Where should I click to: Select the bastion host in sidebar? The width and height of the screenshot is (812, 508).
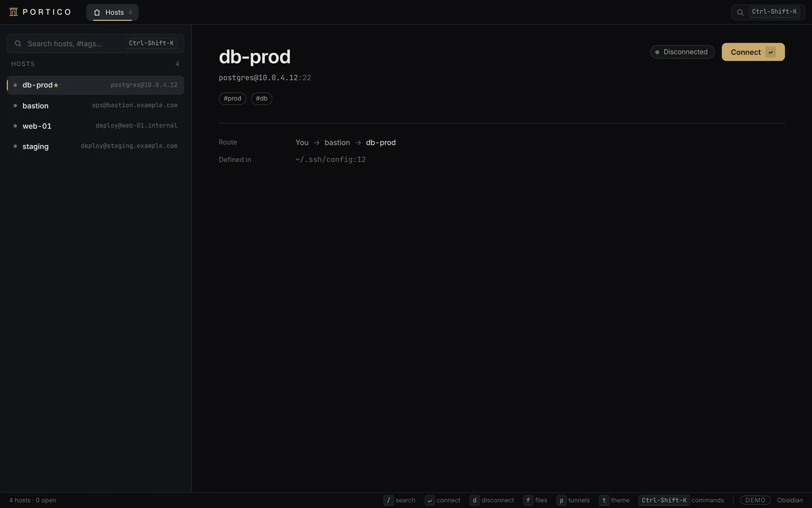(x=95, y=106)
